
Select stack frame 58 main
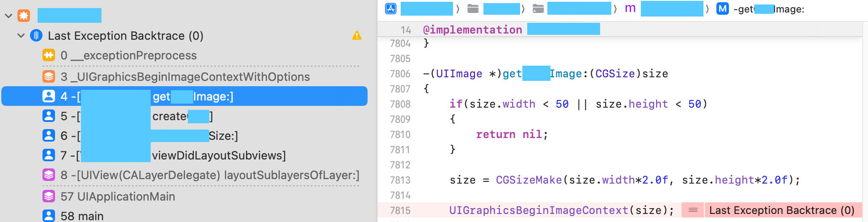[x=82, y=216]
